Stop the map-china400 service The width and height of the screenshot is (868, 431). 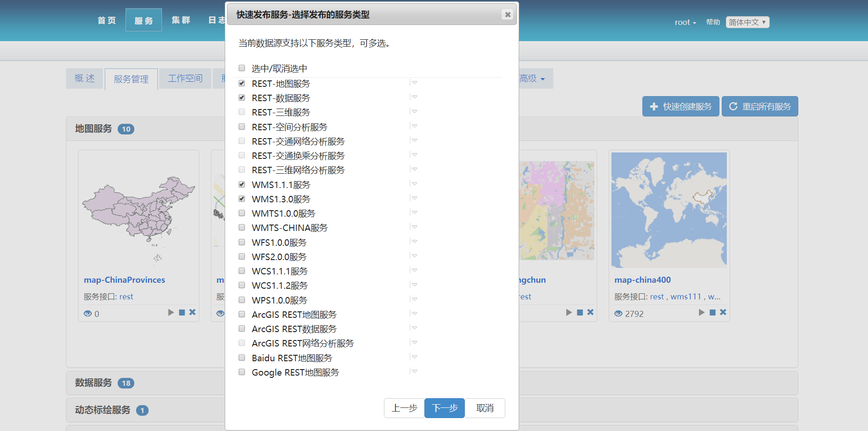point(712,312)
